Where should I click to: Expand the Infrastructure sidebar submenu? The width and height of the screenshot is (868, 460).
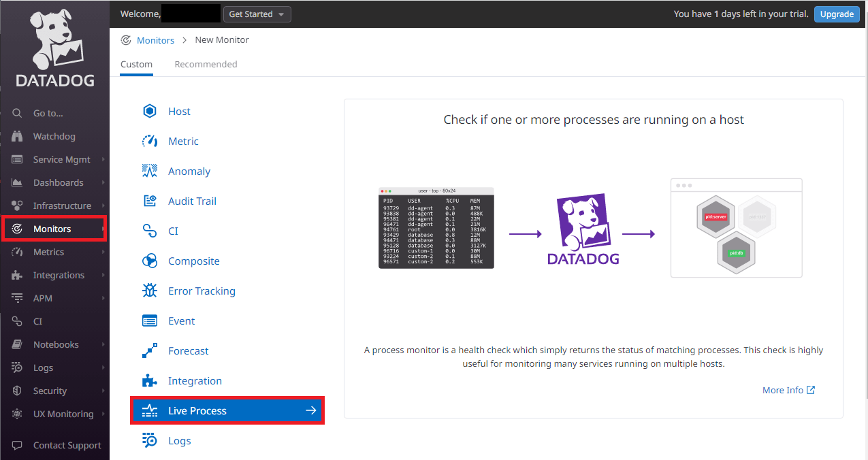pos(103,206)
